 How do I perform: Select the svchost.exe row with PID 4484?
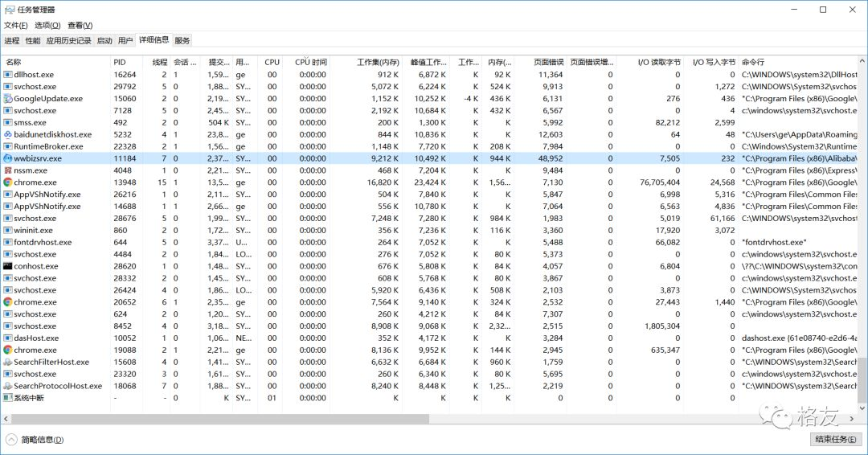click(x=429, y=254)
